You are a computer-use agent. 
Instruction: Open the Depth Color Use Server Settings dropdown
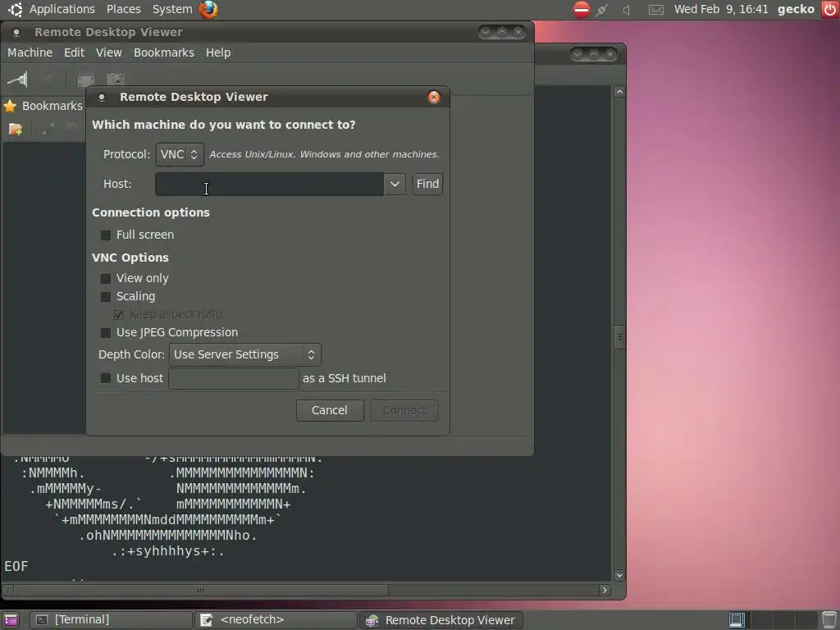[244, 354]
